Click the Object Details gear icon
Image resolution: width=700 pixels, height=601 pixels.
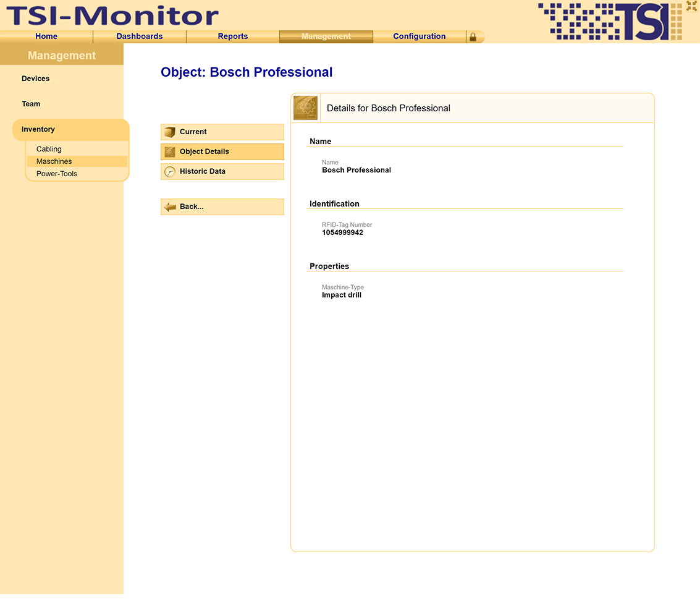tap(170, 152)
